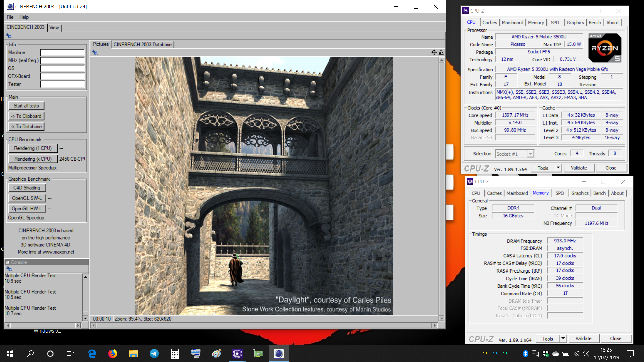
Task: Click the To Database button
Action: point(26,127)
